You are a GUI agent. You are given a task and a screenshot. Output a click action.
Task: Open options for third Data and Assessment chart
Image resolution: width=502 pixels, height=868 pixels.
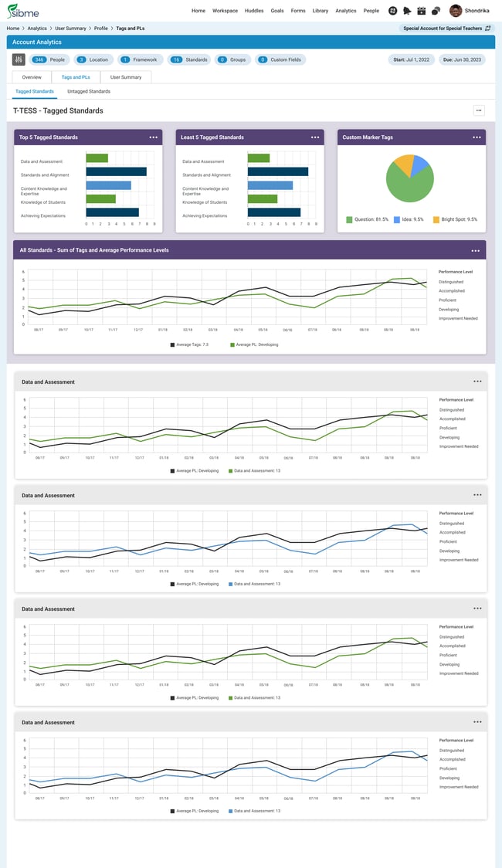coord(477,609)
